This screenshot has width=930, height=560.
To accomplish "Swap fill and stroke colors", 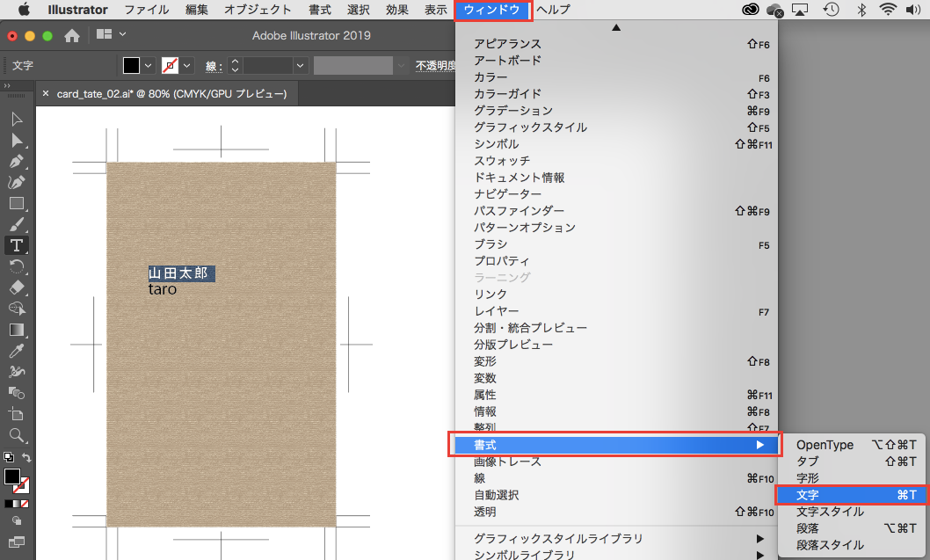I will (x=26, y=457).
